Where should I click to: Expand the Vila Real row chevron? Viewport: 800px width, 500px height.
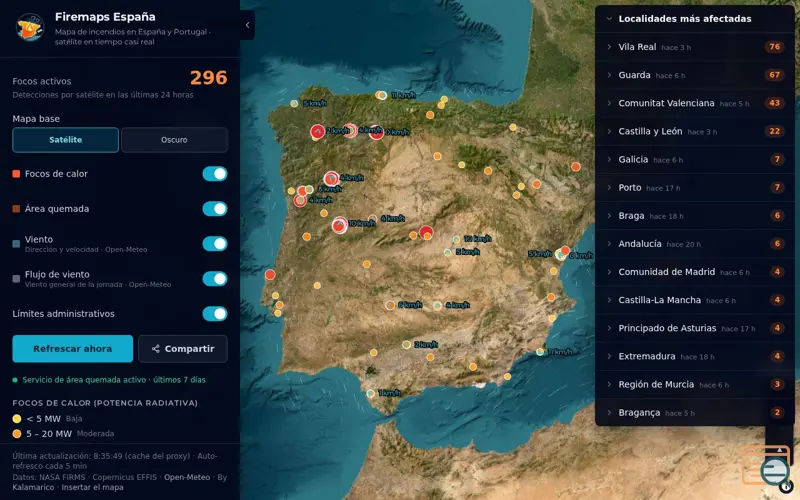click(x=609, y=46)
